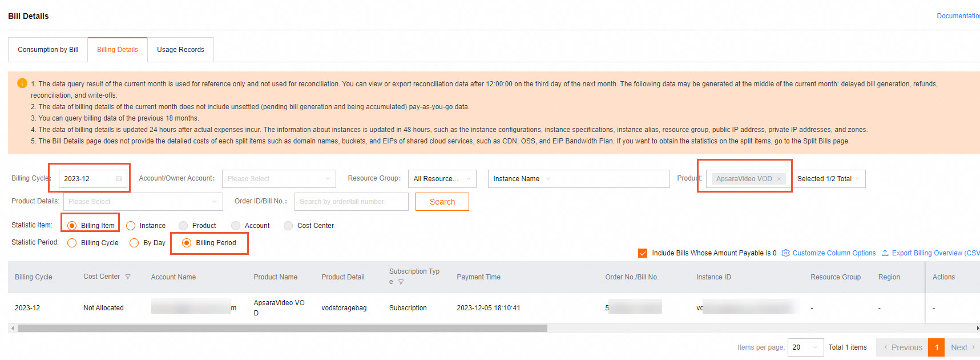This screenshot has width=980, height=360.
Task: Click the Actions column header
Action: (x=943, y=277)
